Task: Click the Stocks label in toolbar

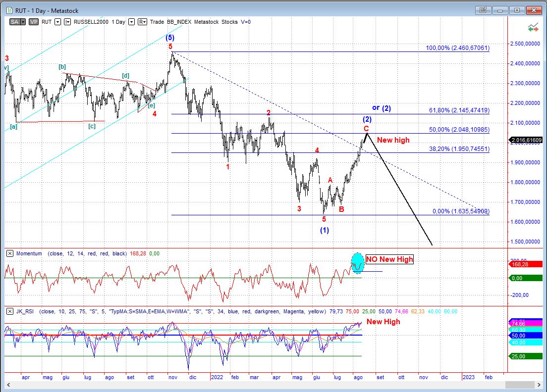Action: pyautogui.click(x=229, y=22)
